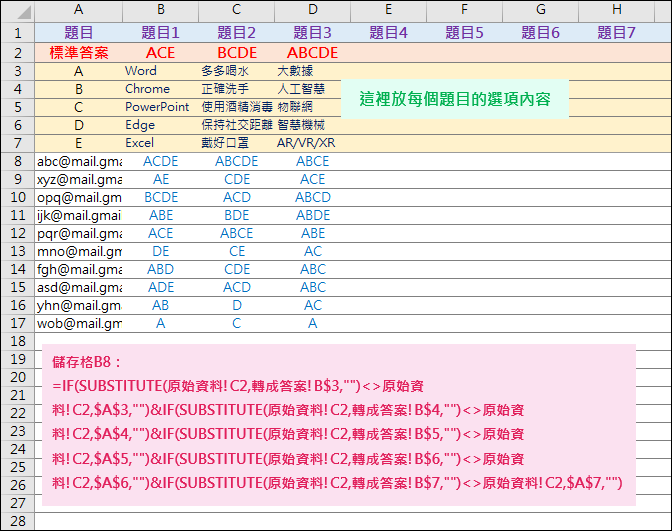Screen dimensions: 672x531
Task: Click the DE answer in row 13
Action: tap(161, 251)
